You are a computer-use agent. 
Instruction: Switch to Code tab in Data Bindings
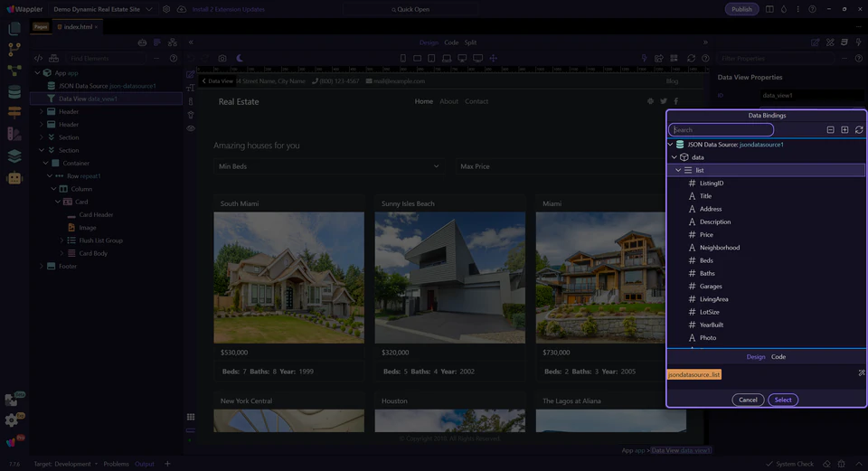[778, 357]
